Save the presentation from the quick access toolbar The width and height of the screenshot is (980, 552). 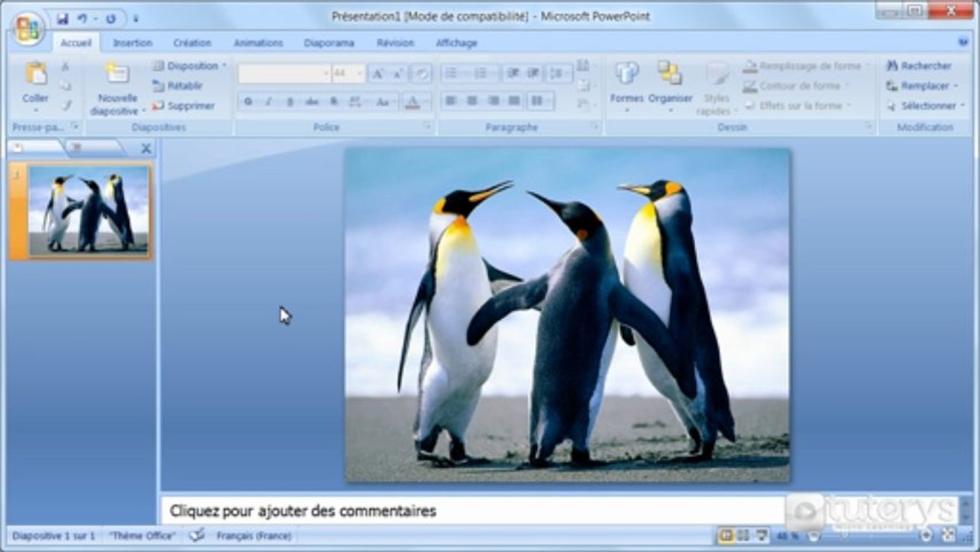62,18
